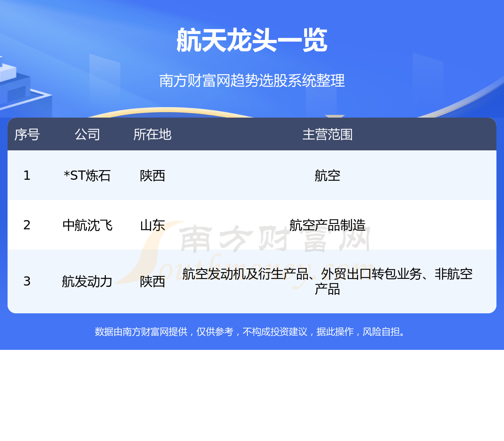This screenshot has height=441, width=504.
Task: Click the 山东 location cell
Action: coord(152,225)
